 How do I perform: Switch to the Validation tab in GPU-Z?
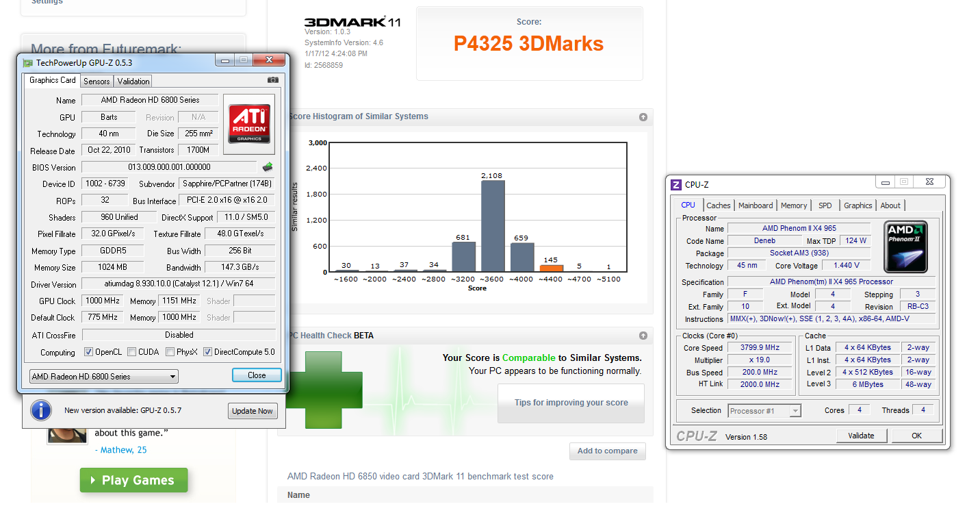(x=133, y=81)
